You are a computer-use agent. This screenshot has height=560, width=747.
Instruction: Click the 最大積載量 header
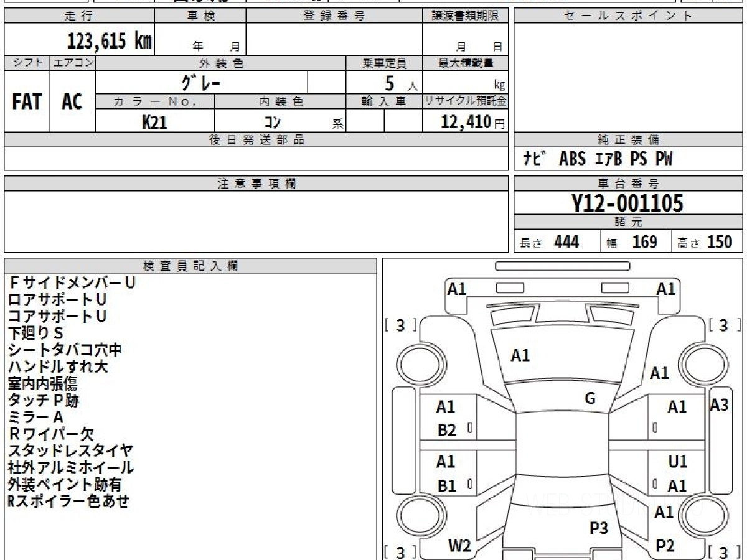click(x=465, y=63)
